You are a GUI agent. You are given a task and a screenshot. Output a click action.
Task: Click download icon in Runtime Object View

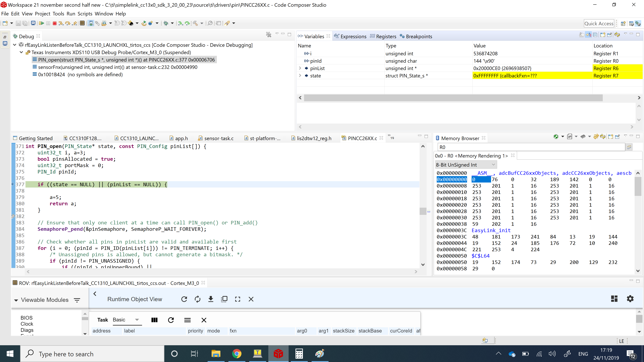[211, 299]
